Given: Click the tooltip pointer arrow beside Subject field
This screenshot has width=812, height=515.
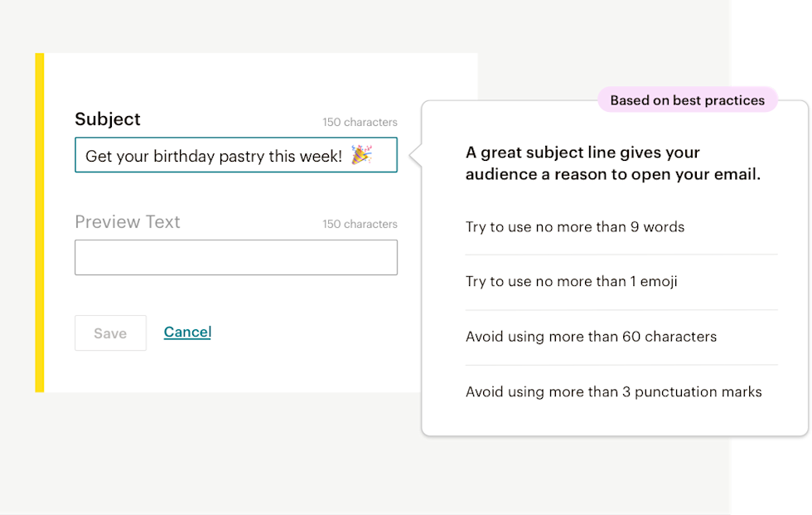Looking at the screenshot, I should point(417,155).
